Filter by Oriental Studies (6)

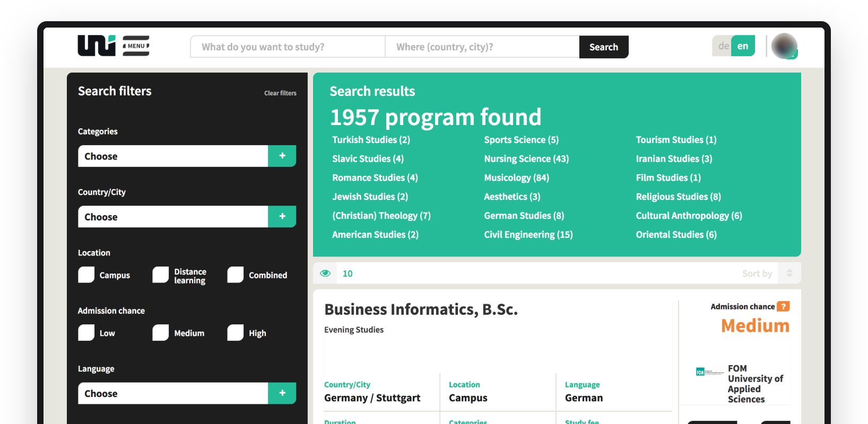(x=676, y=234)
